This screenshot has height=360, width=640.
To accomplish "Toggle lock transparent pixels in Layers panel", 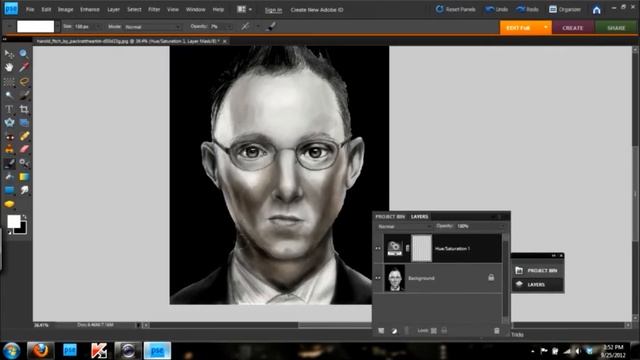I will pos(433,331).
